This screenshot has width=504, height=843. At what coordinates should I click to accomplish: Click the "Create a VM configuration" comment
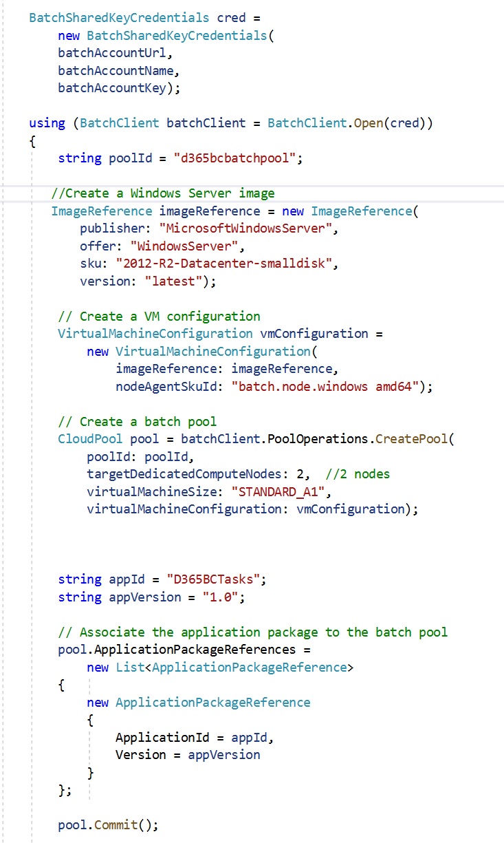click(159, 317)
